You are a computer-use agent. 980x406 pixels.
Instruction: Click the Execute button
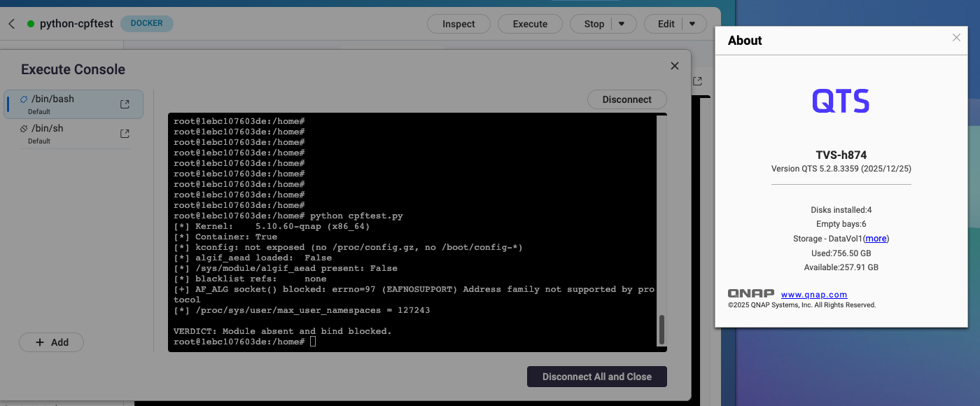[530, 24]
